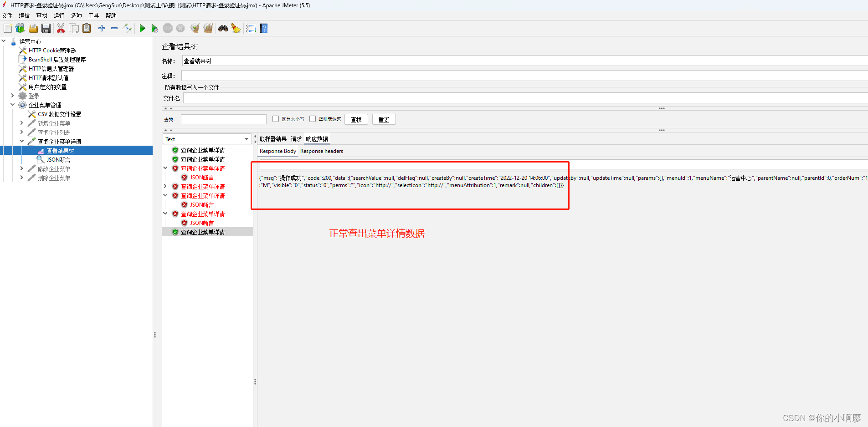Select HTTP请求默认值 in the tree
This screenshot has width=868, height=427.
pos(48,78)
